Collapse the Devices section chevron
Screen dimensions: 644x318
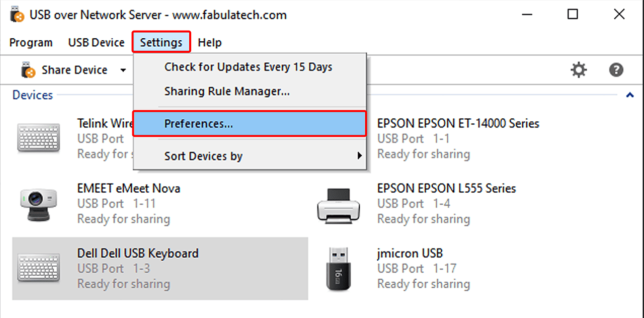[629, 95]
